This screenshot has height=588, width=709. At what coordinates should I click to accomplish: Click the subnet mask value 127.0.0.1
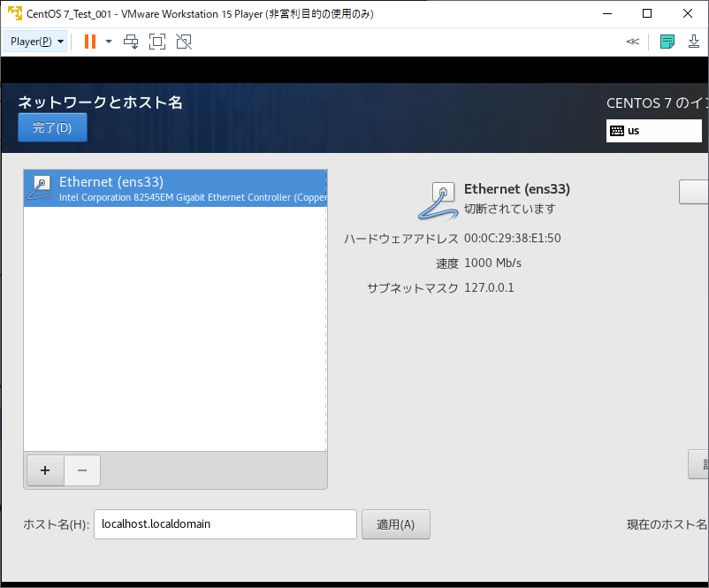point(489,288)
